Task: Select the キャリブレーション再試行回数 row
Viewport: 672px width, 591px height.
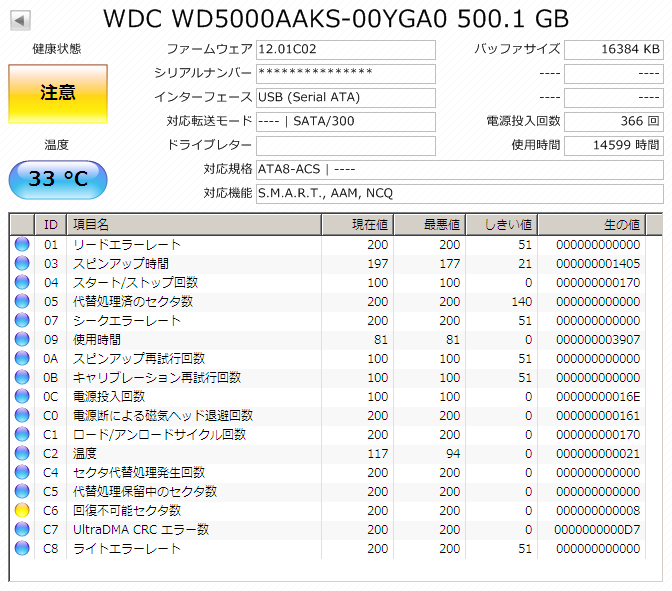Action: tap(328, 377)
